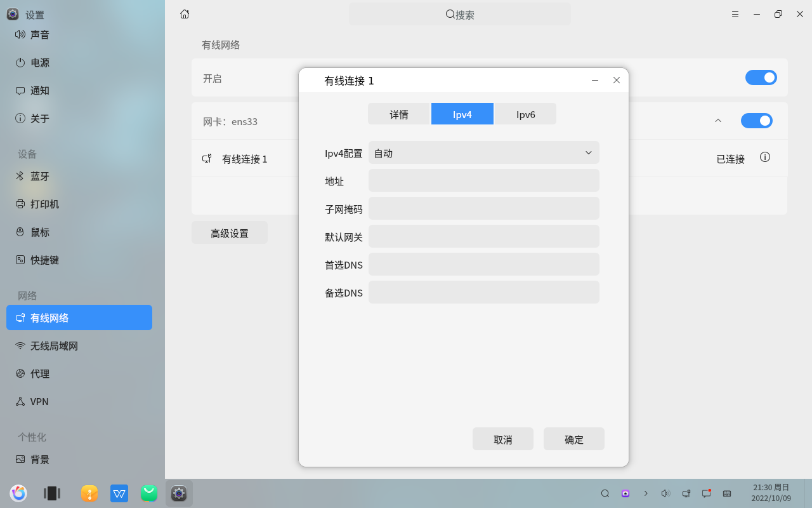Open 代理 proxy settings
Screen dimensions: 812x508
79,374
